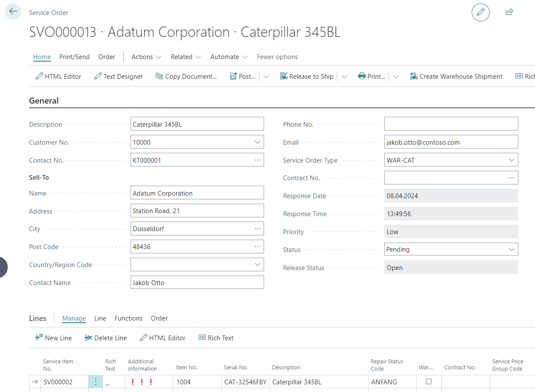Click the share icon at top right
Screen dimensions: 535x392
coord(509,12)
